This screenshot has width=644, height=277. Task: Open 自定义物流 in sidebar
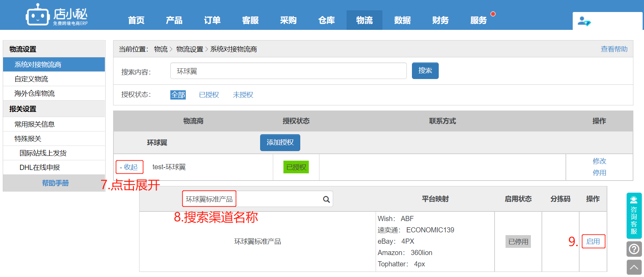click(54, 79)
